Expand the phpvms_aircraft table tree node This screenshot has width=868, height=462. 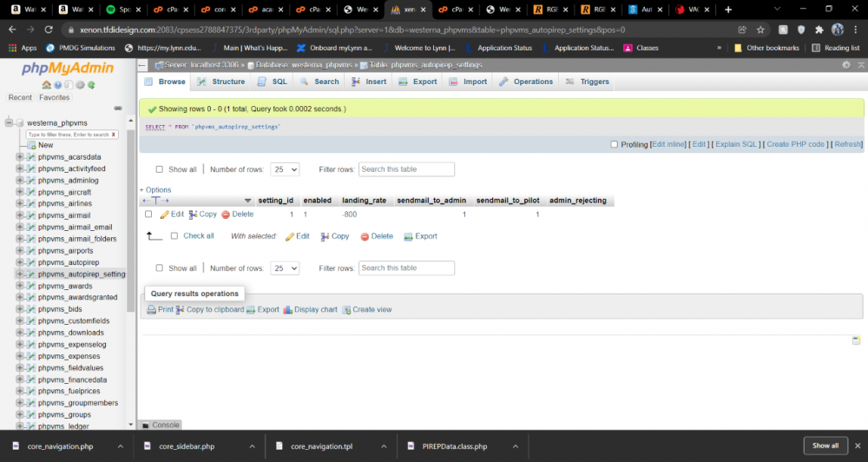tap(20, 192)
